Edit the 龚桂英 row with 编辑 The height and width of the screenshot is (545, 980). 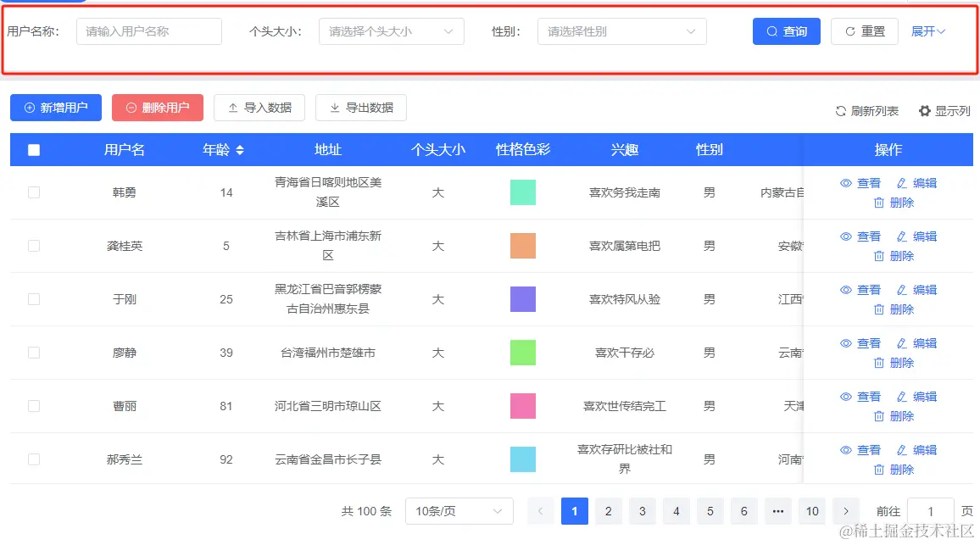[x=917, y=236]
